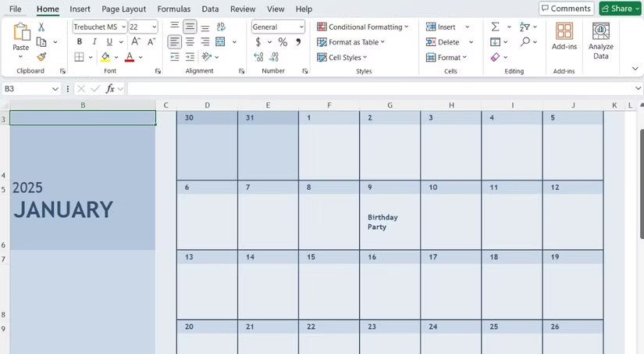Expand the General number format dropdown
This screenshot has height=354, width=644.
pos(301,27)
